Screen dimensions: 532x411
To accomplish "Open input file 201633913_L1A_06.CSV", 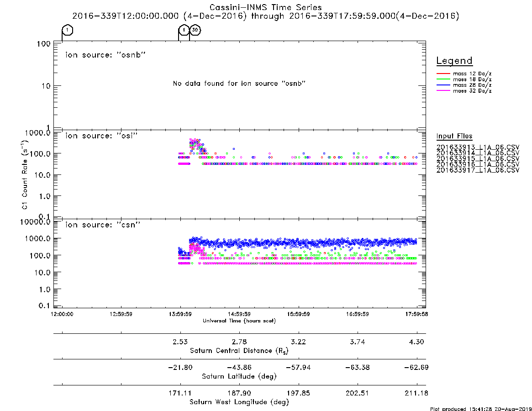I will [478, 148].
